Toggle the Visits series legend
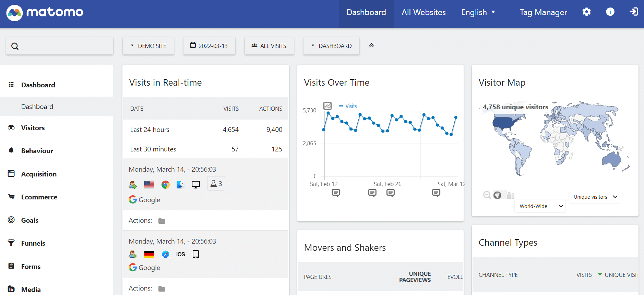 click(348, 106)
